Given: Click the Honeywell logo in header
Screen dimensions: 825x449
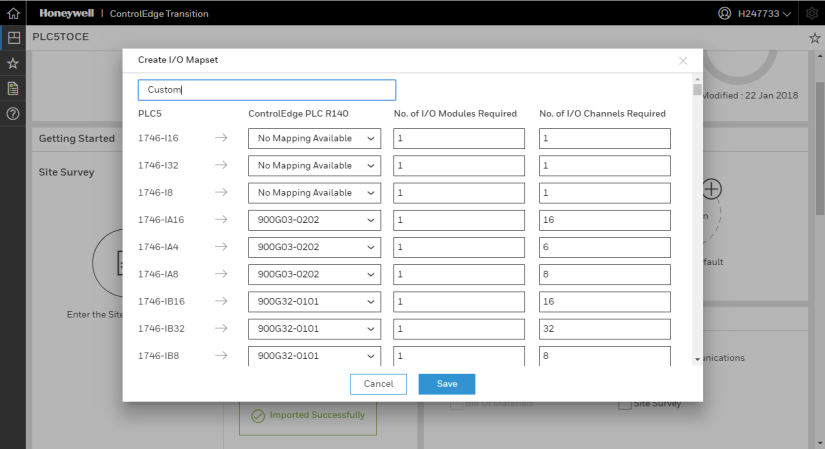Looking at the screenshot, I should (x=66, y=13).
